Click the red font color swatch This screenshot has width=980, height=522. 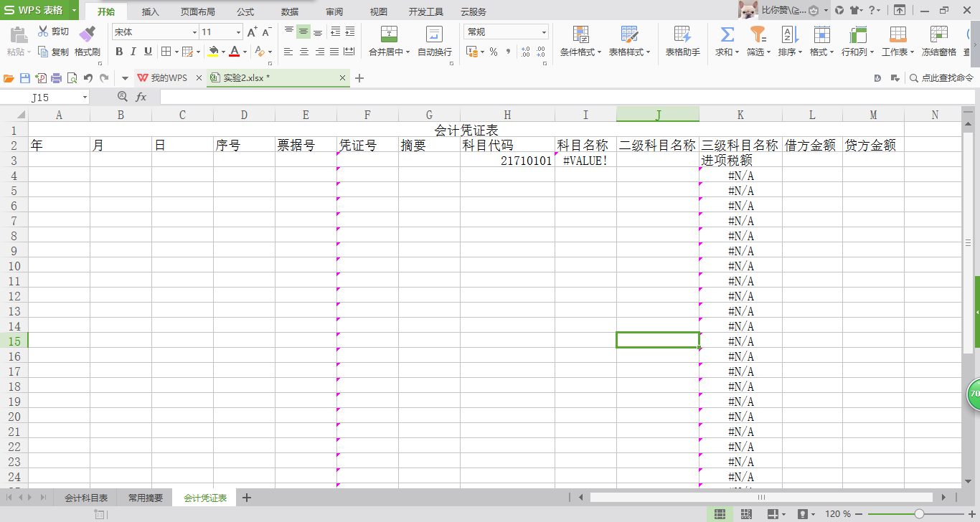coord(234,54)
